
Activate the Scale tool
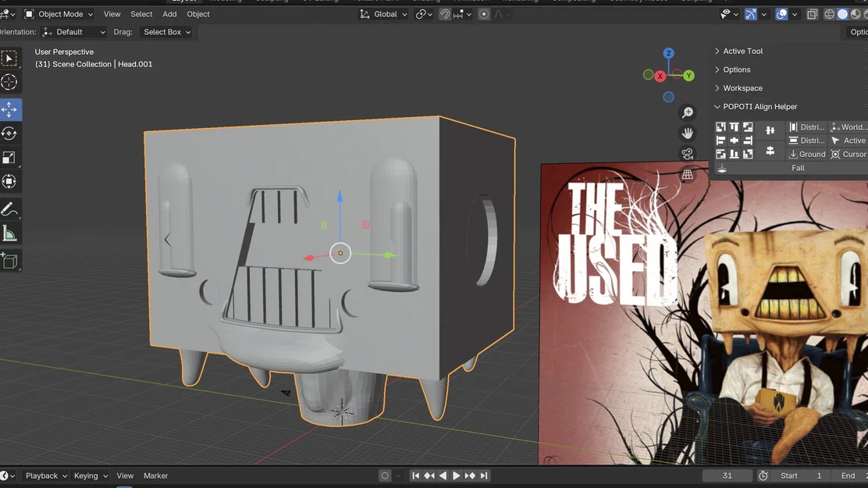9,157
